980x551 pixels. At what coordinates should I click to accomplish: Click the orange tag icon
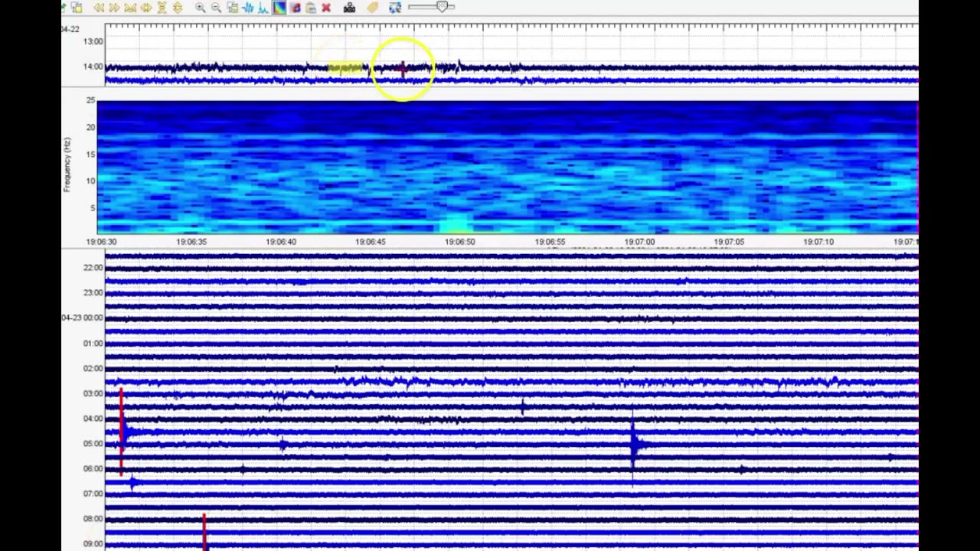click(372, 8)
